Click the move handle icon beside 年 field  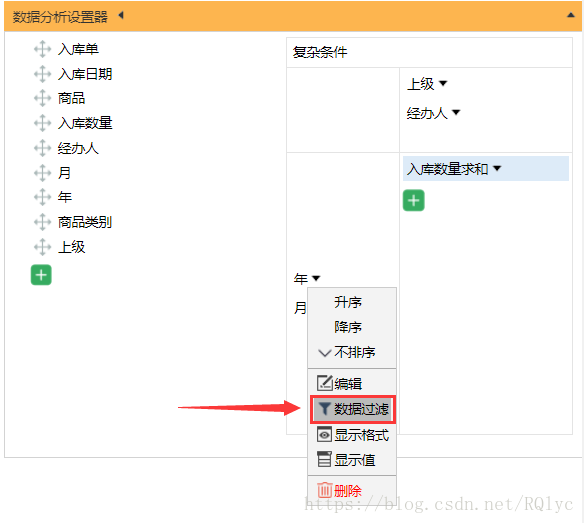pos(43,197)
